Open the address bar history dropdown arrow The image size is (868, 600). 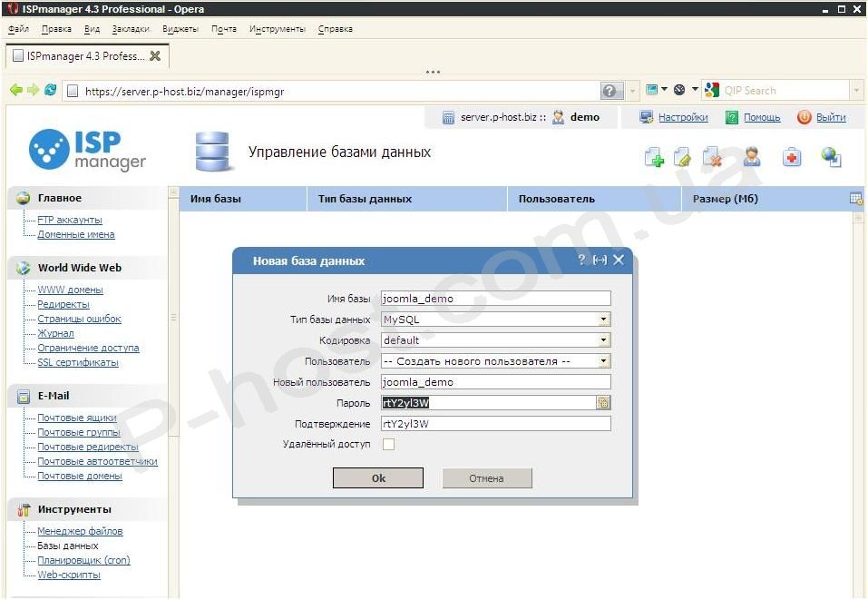coord(633,91)
